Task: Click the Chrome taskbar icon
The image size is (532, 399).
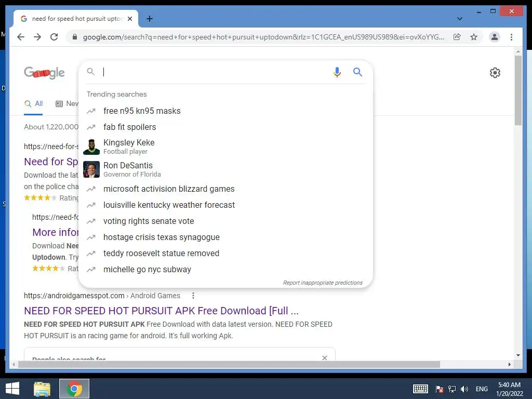Action: (x=74, y=389)
